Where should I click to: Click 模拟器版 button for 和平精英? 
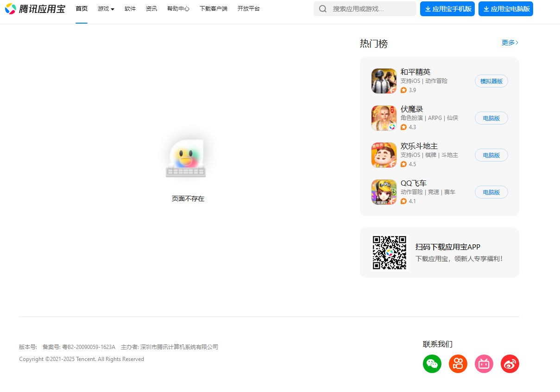[491, 81]
